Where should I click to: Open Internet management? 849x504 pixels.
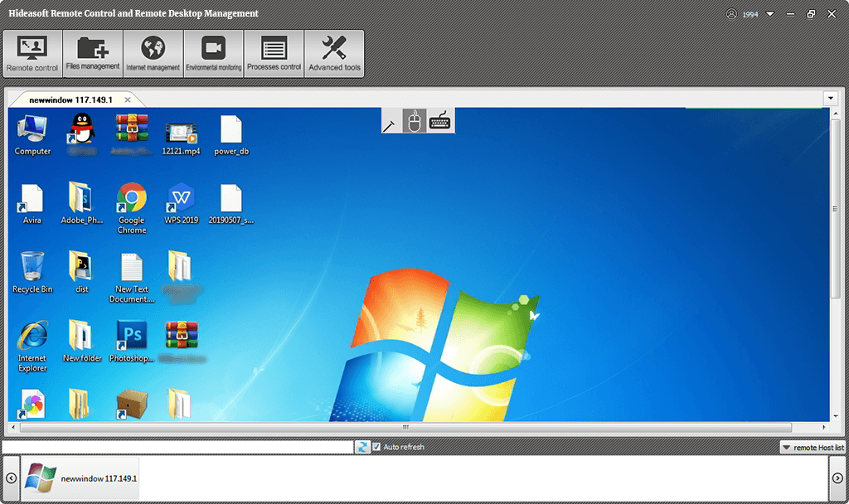click(x=153, y=54)
